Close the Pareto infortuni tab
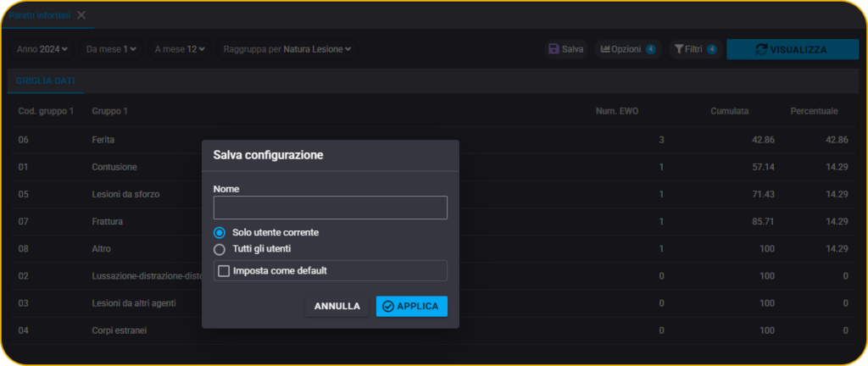 [81, 15]
